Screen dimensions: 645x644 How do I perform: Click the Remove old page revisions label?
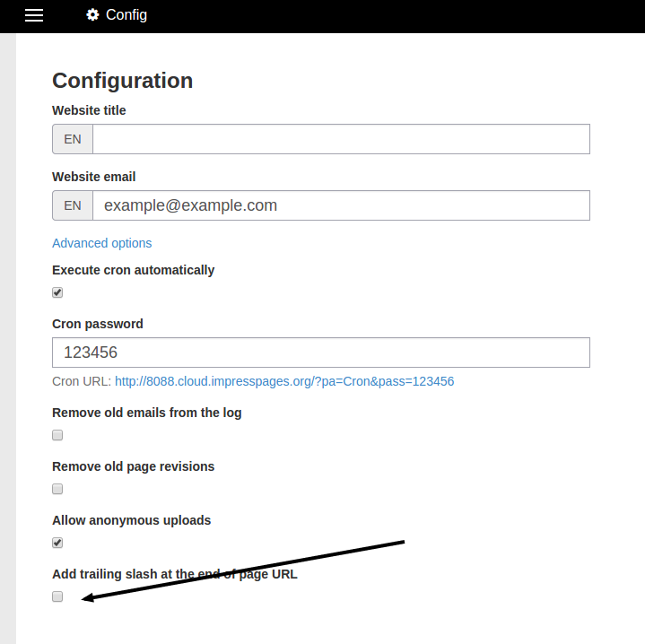click(134, 466)
